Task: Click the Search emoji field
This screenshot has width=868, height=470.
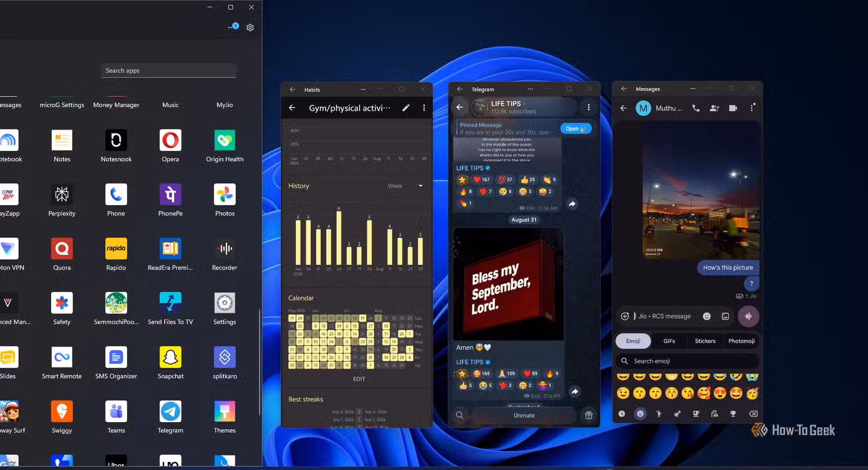Action: point(687,361)
